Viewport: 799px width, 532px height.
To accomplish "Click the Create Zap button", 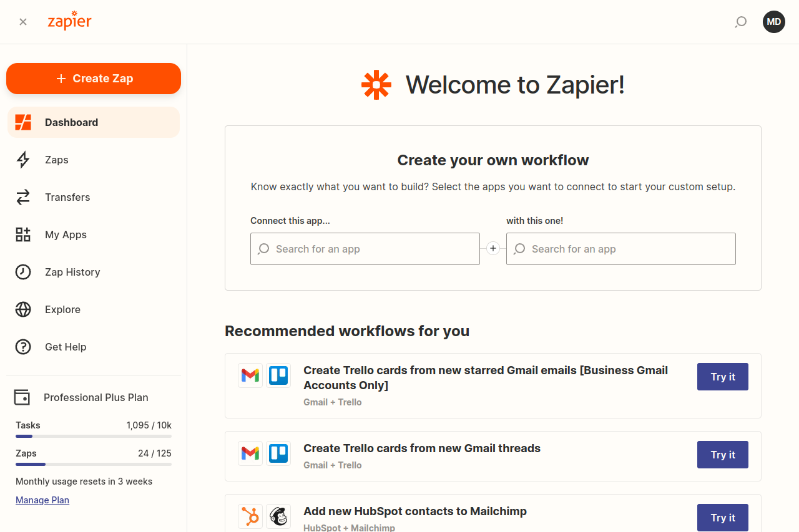I will [x=94, y=79].
